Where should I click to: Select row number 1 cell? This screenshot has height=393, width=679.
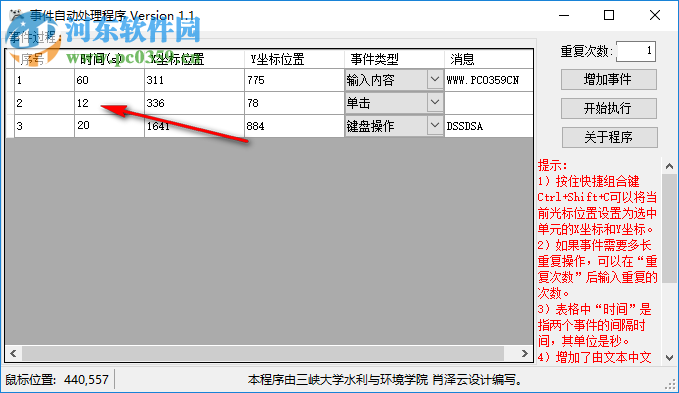44,80
